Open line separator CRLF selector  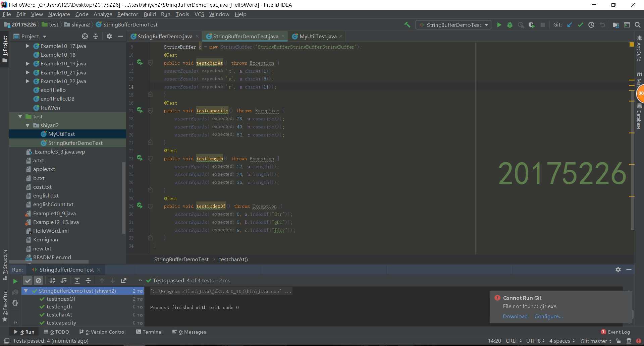click(514, 341)
